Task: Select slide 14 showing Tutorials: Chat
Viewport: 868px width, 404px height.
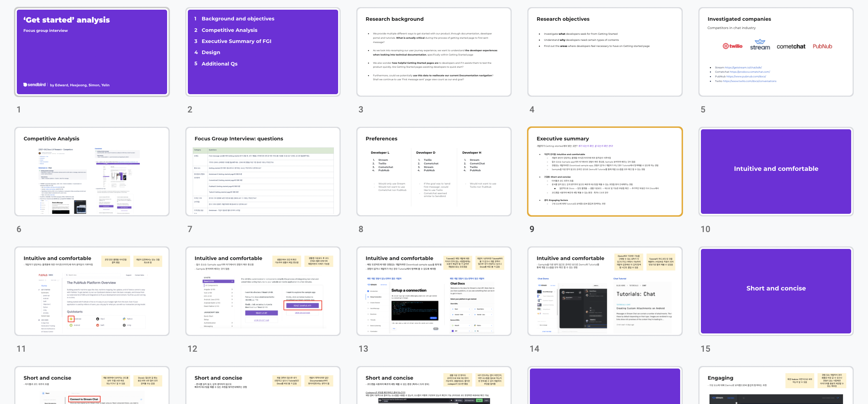Action: [x=605, y=291]
